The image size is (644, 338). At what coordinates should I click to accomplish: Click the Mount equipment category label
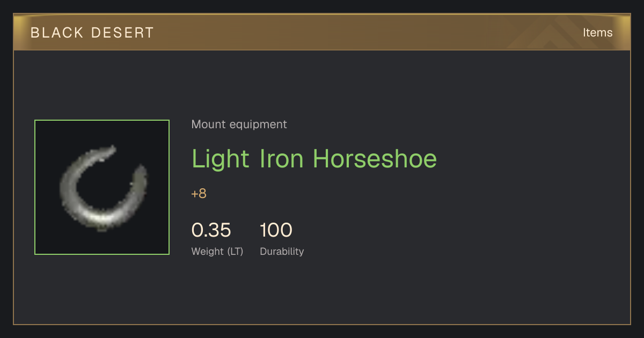pos(239,124)
